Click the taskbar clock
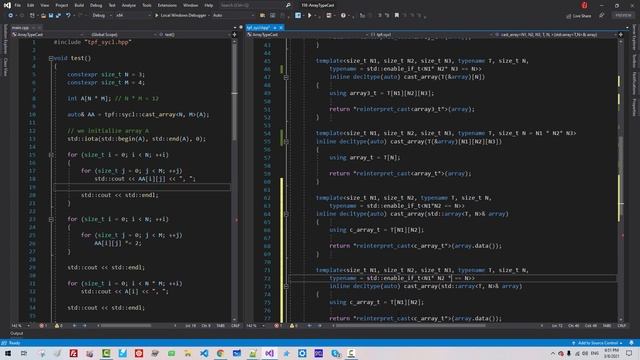The image size is (640, 360). 611,353
